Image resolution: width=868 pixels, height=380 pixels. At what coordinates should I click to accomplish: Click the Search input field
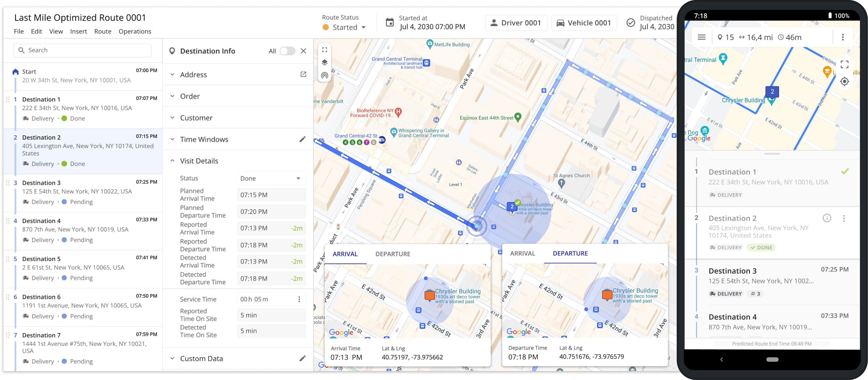[x=82, y=50]
